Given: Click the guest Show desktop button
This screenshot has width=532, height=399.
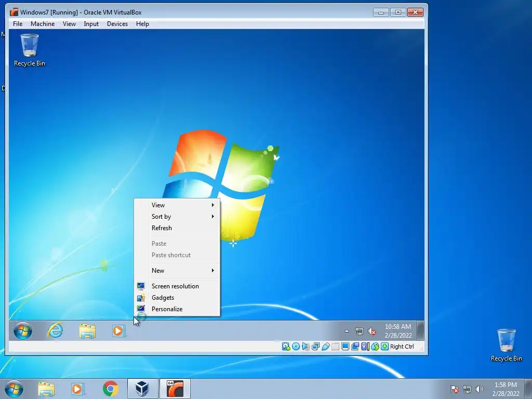Looking at the screenshot, I should point(420,330).
